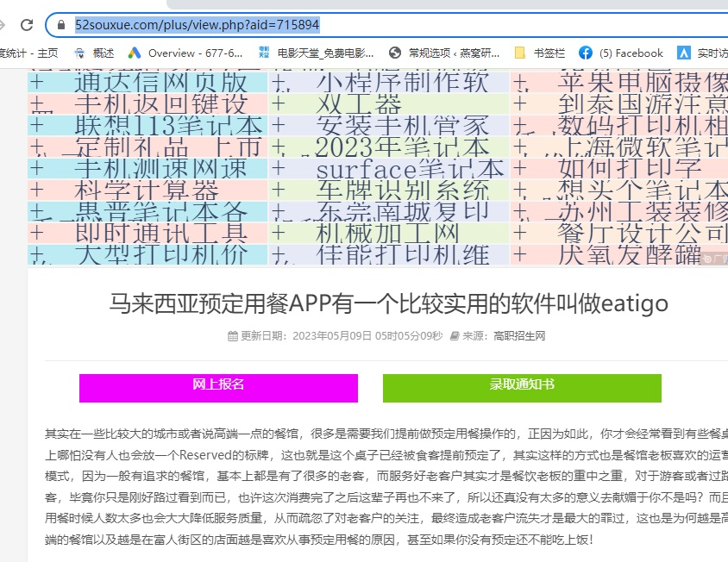Click the magenta 网上报名 button
The height and width of the screenshot is (562, 728).
click(x=219, y=388)
